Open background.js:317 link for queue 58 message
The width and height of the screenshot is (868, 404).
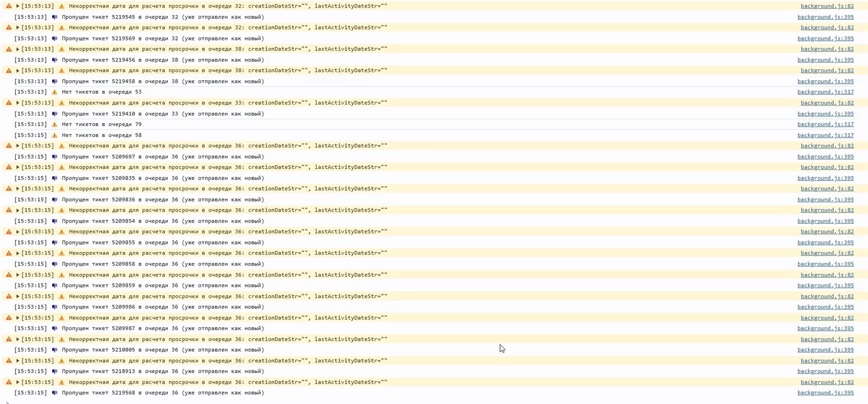coord(825,135)
